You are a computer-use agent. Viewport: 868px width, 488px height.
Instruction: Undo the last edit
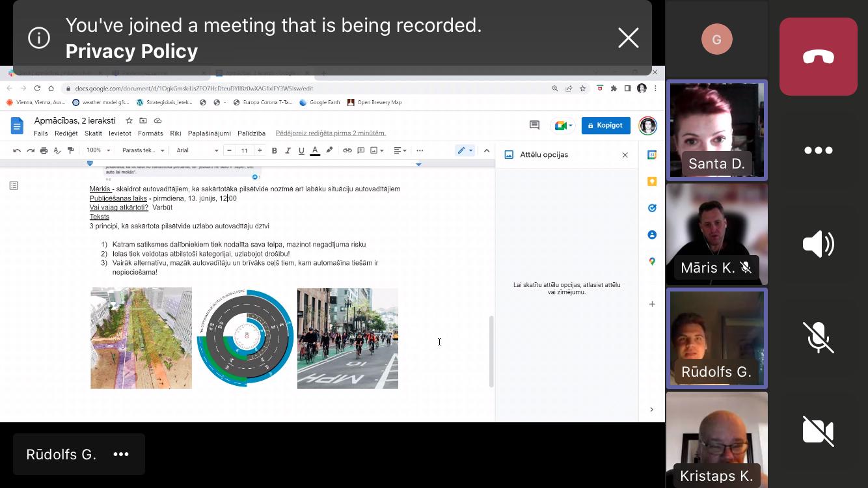(x=17, y=150)
